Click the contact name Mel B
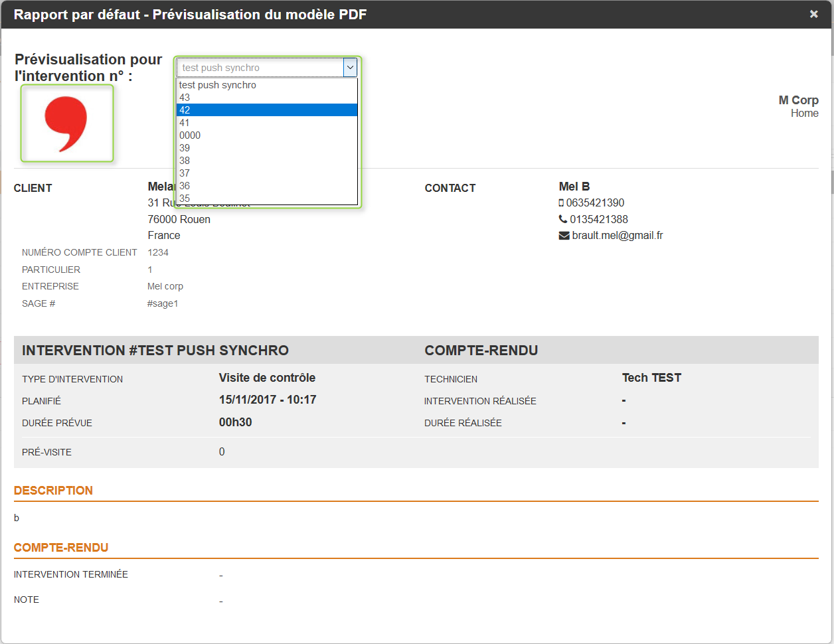Screen dimensions: 834x644 pos(574,187)
